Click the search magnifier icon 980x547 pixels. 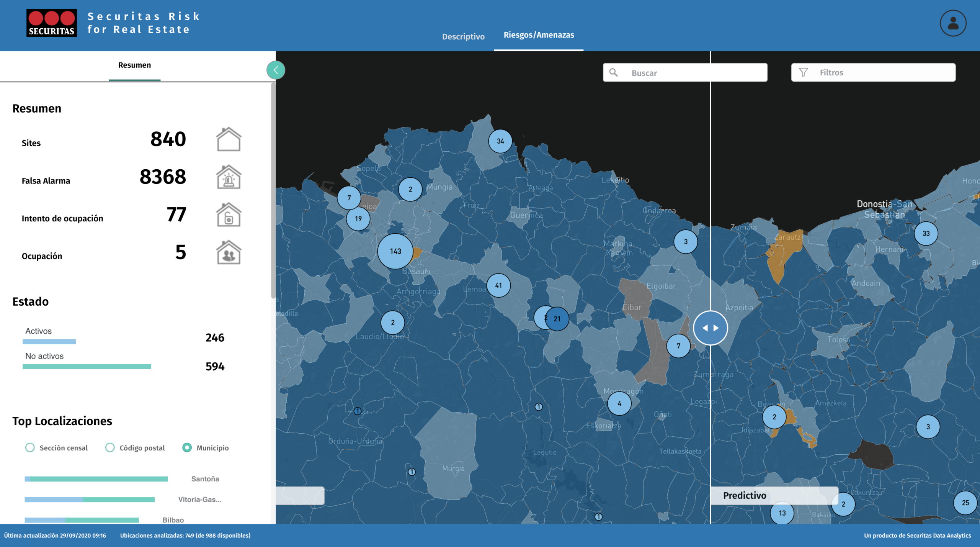(x=613, y=72)
